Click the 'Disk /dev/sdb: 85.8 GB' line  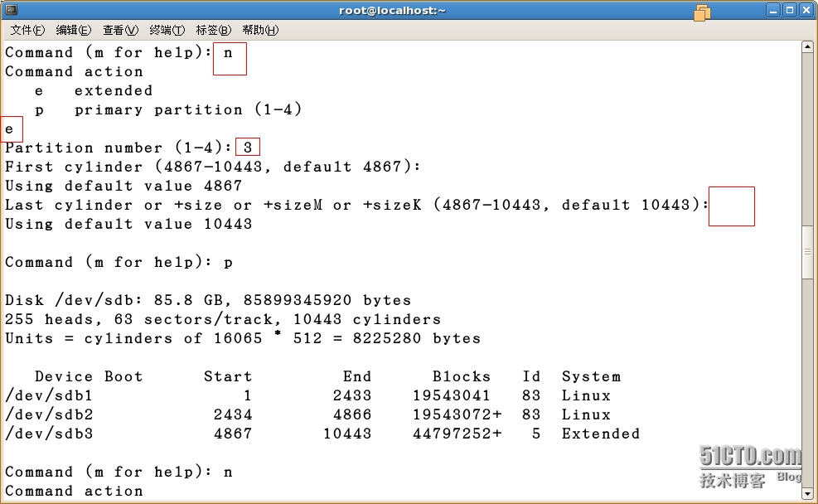point(208,301)
